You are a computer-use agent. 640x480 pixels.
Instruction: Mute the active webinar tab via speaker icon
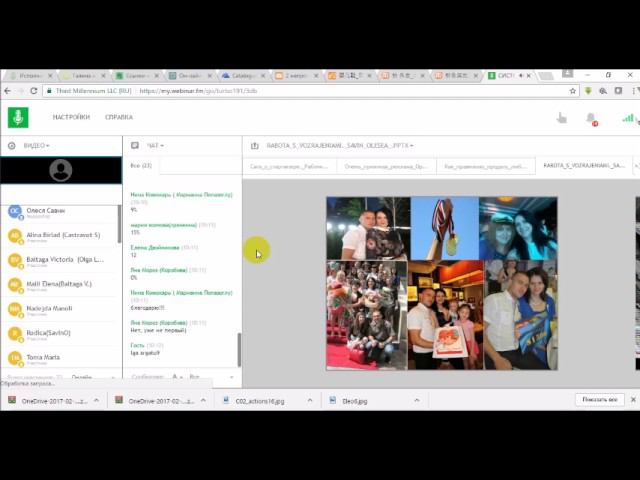pos(521,76)
